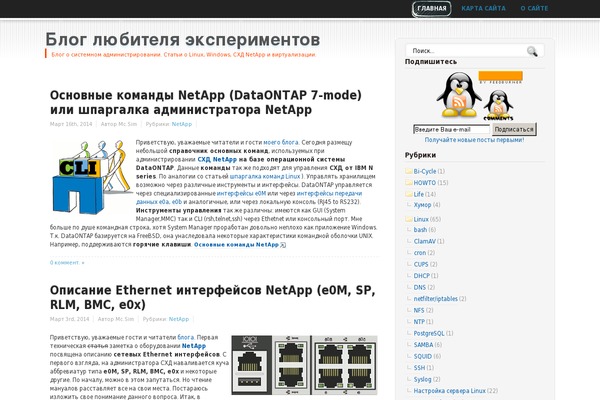Open the Linux category
Viewport: 600px width, 400px height.
coord(421,219)
